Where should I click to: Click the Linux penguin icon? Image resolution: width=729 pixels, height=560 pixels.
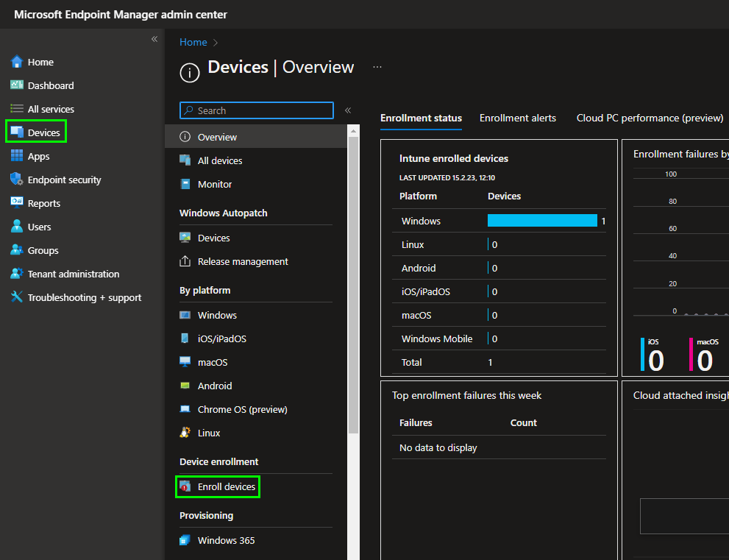pyautogui.click(x=185, y=433)
